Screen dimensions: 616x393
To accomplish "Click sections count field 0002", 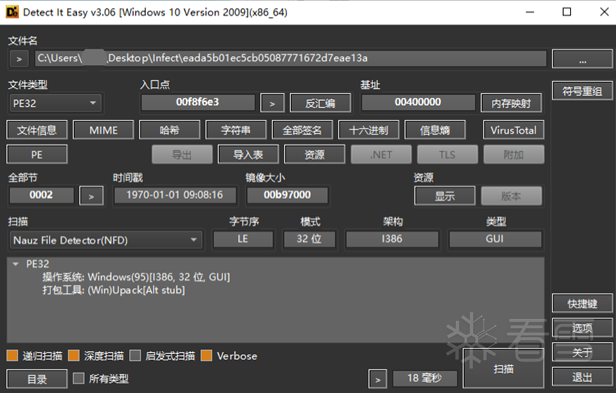I will (x=41, y=195).
